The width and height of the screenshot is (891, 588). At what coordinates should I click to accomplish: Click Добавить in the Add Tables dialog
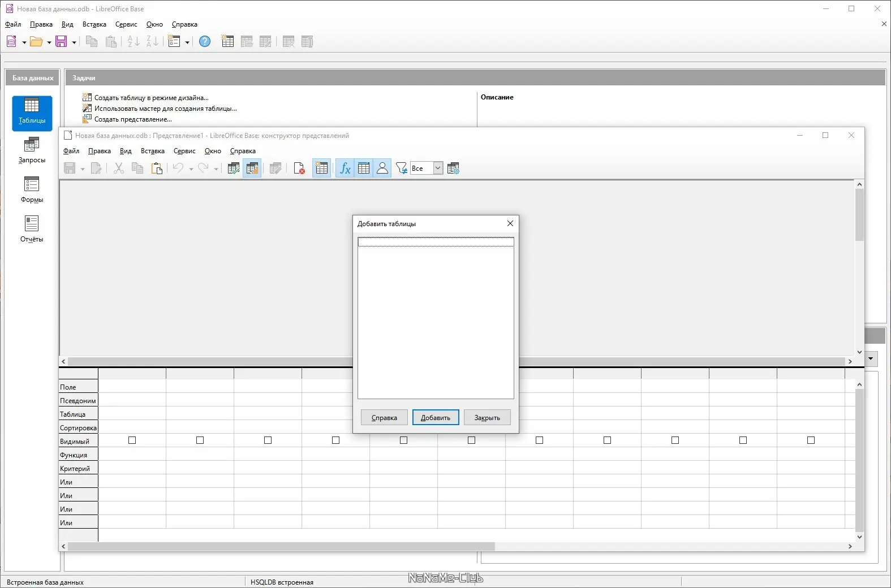click(436, 418)
